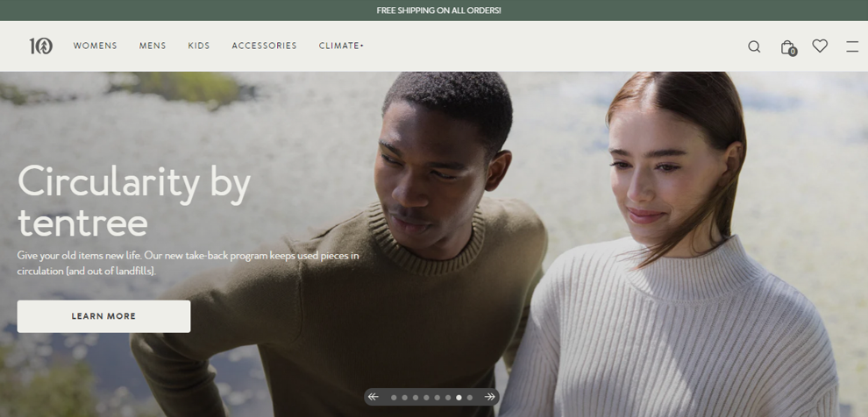Viewport: 868px width, 417px height.
Task: Go to next slide arrow
Action: (x=490, y=397)
